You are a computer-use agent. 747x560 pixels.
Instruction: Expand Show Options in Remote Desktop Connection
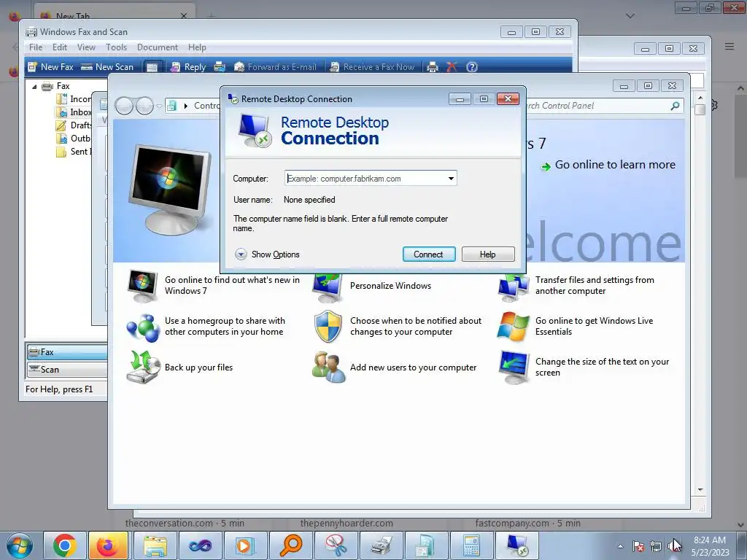(x=267, y=254)
